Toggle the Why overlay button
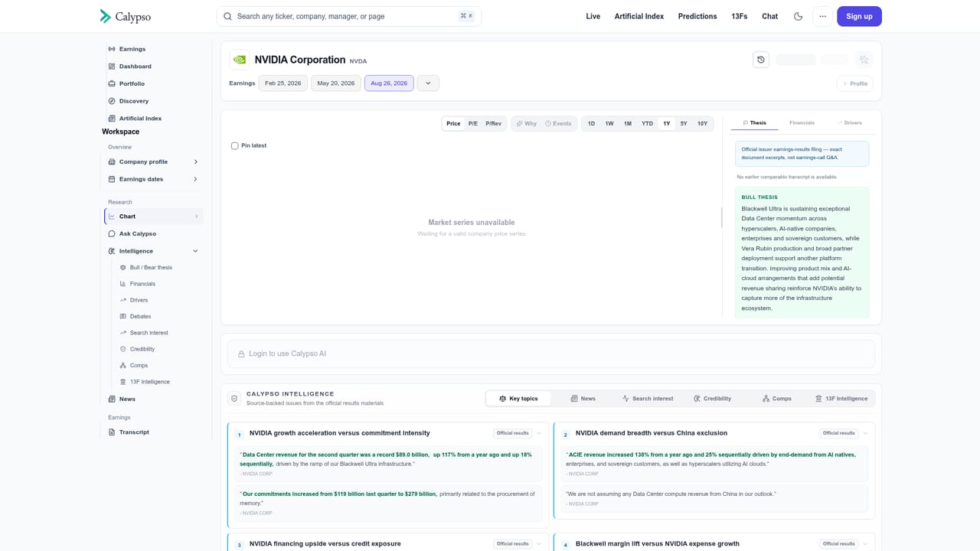The height and width of the screenshot is (551, 980). pos(526,123)
